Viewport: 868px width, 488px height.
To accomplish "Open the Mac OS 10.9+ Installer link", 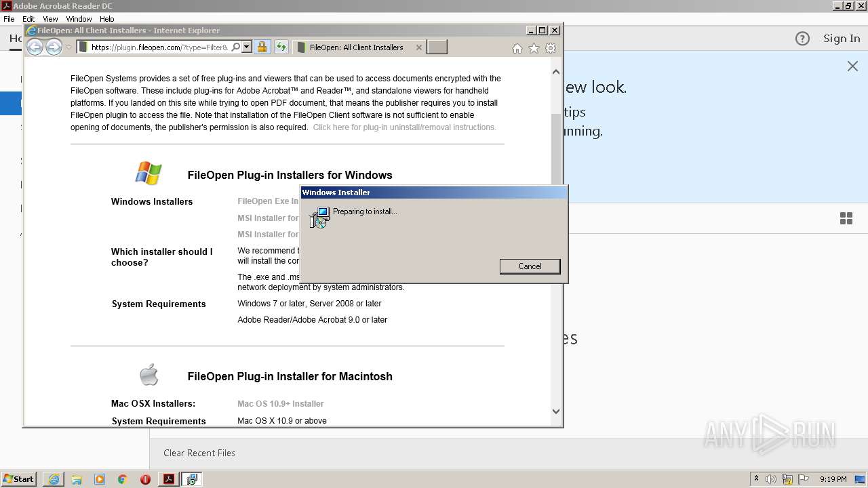I will 281,404.
